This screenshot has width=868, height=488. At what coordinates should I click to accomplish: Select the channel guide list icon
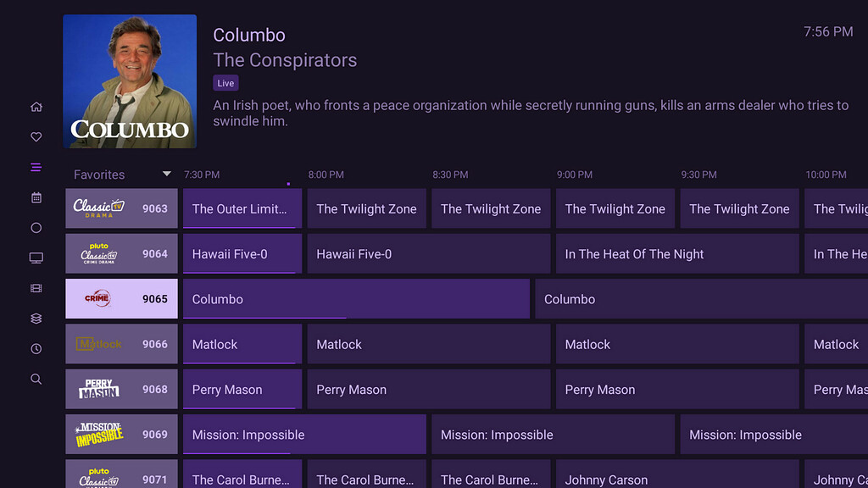click(36, 167)
